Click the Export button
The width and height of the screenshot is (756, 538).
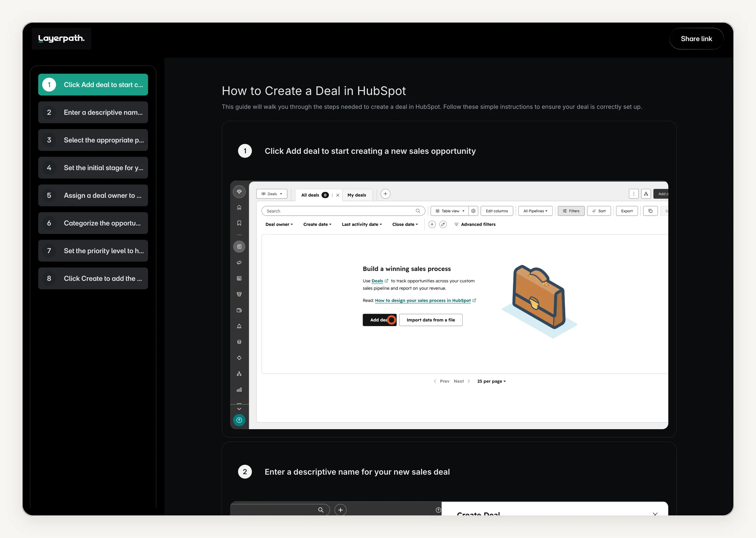[627, 211]
